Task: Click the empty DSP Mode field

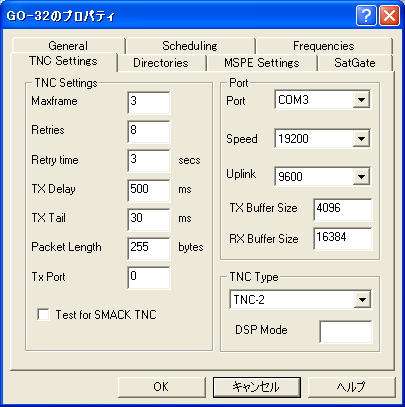Action: point(345,332)
